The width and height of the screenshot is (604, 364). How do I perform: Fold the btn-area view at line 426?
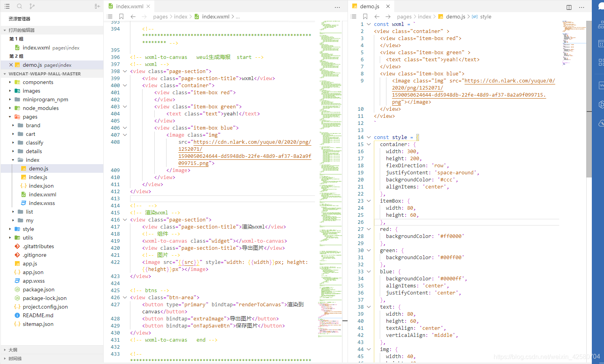(125, 297)
